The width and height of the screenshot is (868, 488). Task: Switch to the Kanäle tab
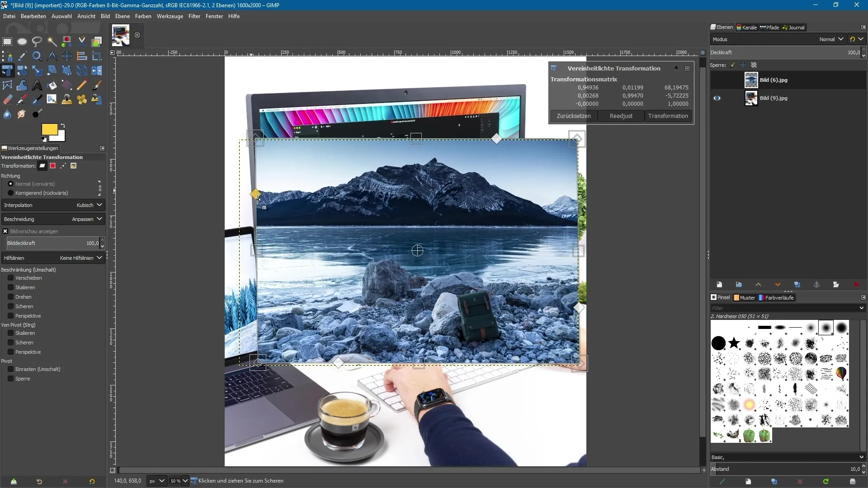(747, 28)
